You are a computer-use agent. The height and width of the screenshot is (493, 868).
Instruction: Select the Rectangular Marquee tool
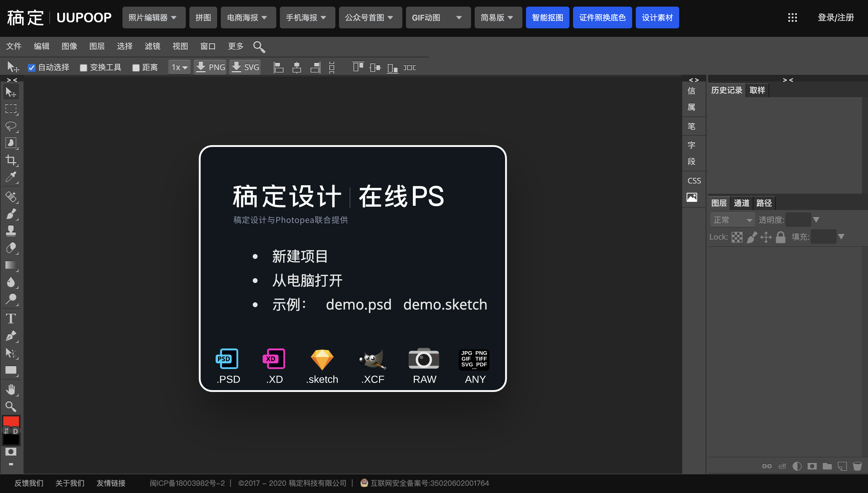pos(11,109)
